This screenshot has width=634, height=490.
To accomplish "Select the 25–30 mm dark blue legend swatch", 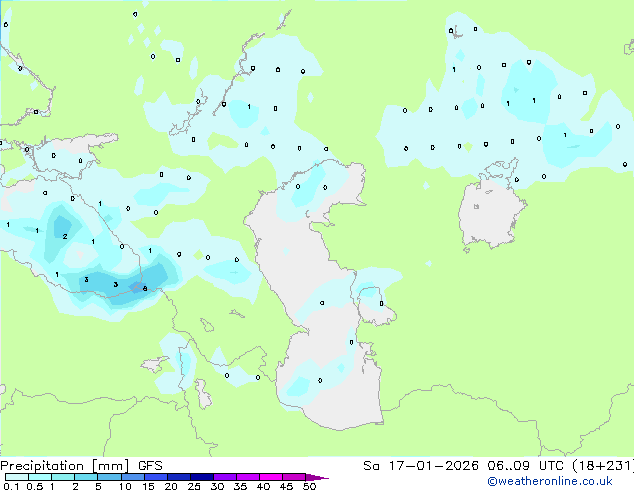I will click(x=201, y=477).
